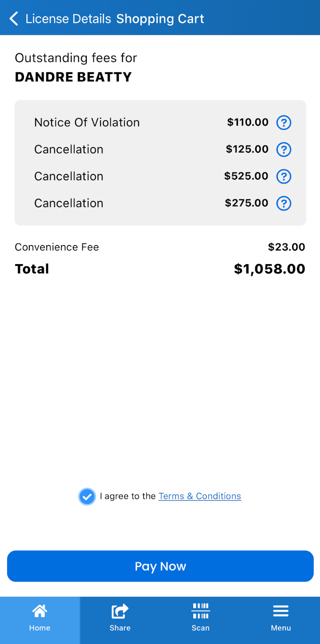The height and width of the screenshot is (644, 320).
Task: Tap the Shopping Cart header title
Action: click(160, 19)
